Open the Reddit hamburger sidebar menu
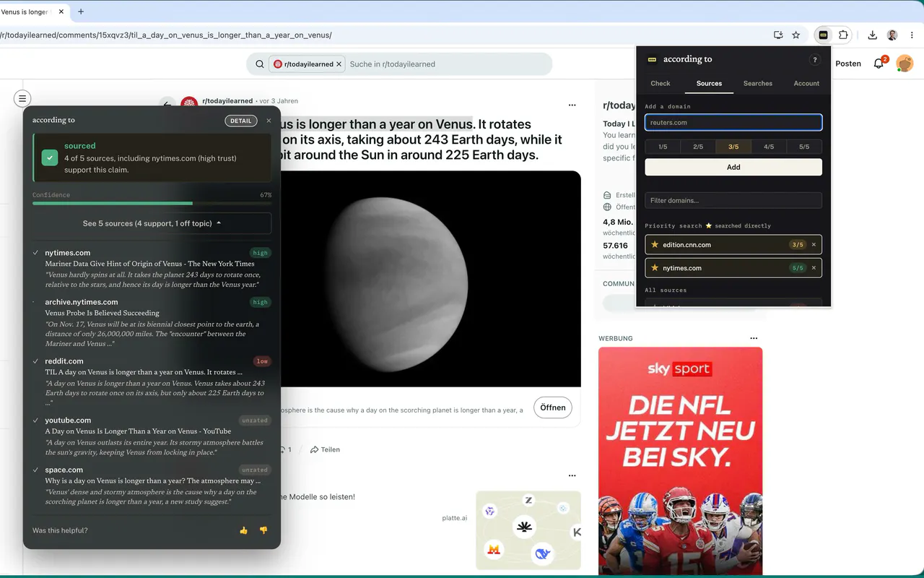The height and width of the screenshot is (578, 924). [22, 98]
